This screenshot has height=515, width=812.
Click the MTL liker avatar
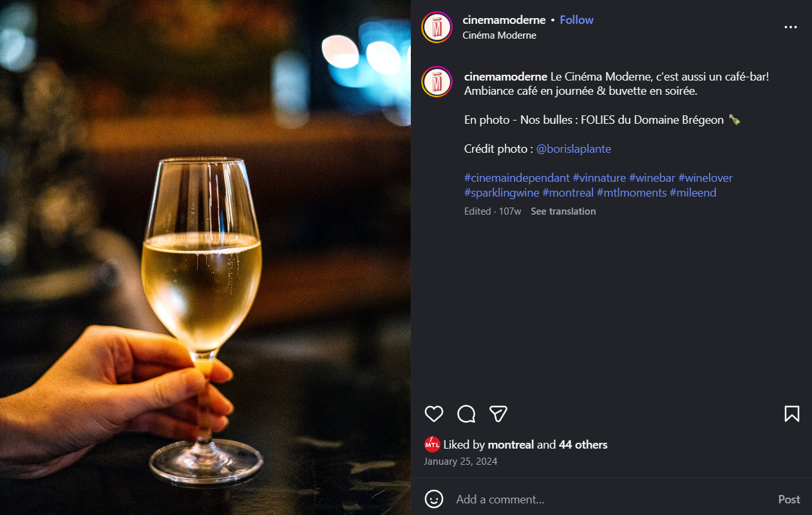(x=432, y=444)
